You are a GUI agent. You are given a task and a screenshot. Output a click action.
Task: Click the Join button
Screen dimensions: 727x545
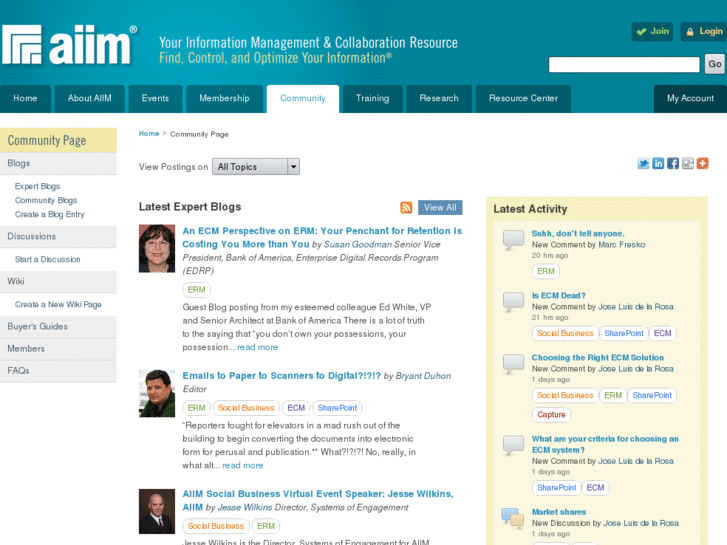click(x=652, y=32)
